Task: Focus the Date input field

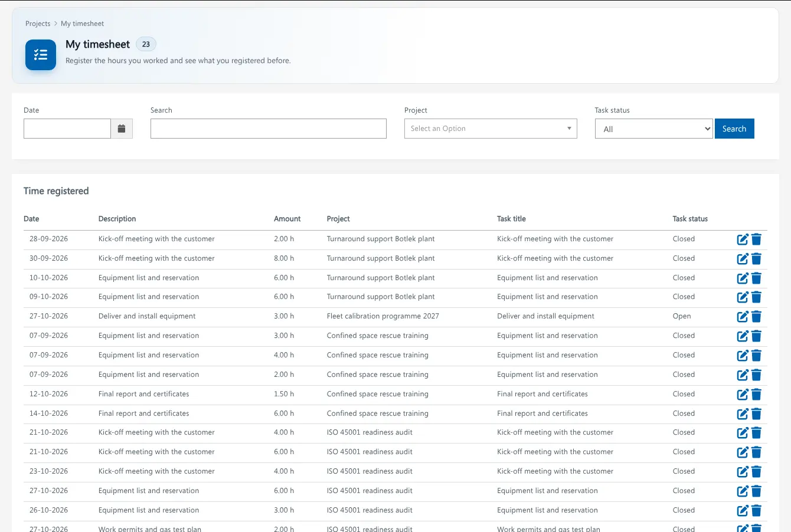Action: click(x=67, y=129)
